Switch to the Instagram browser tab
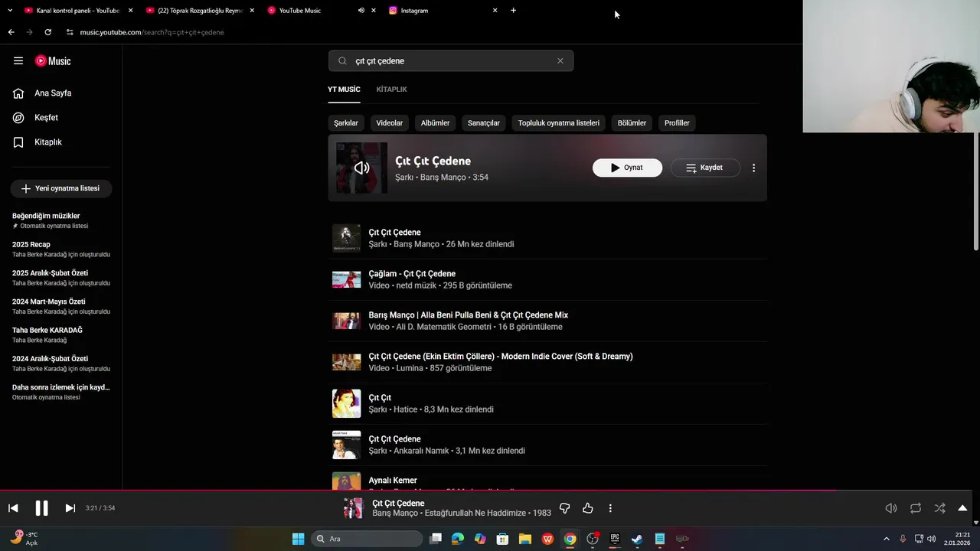Screen dimensions: 980x551 pos(443,11)
